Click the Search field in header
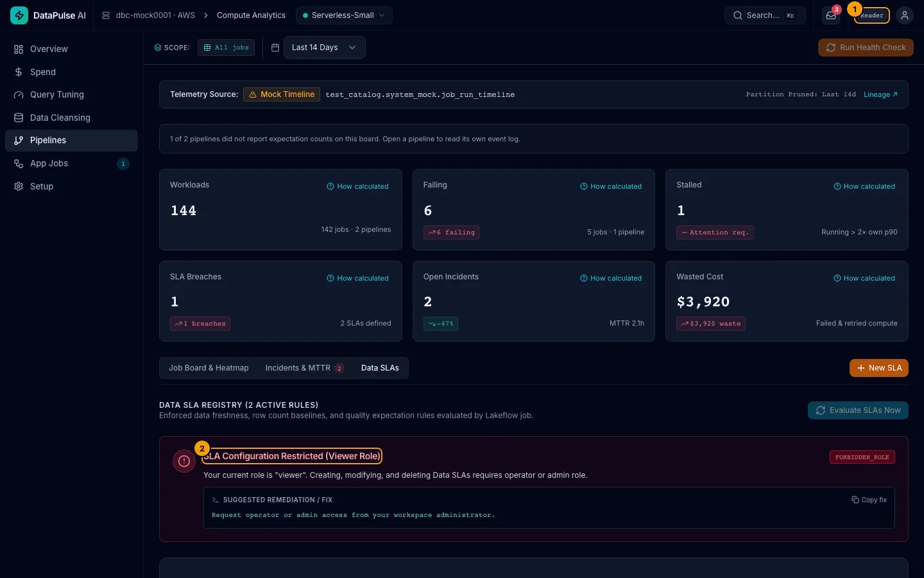This screenshot has width=924, height=578. coord(765,15)
